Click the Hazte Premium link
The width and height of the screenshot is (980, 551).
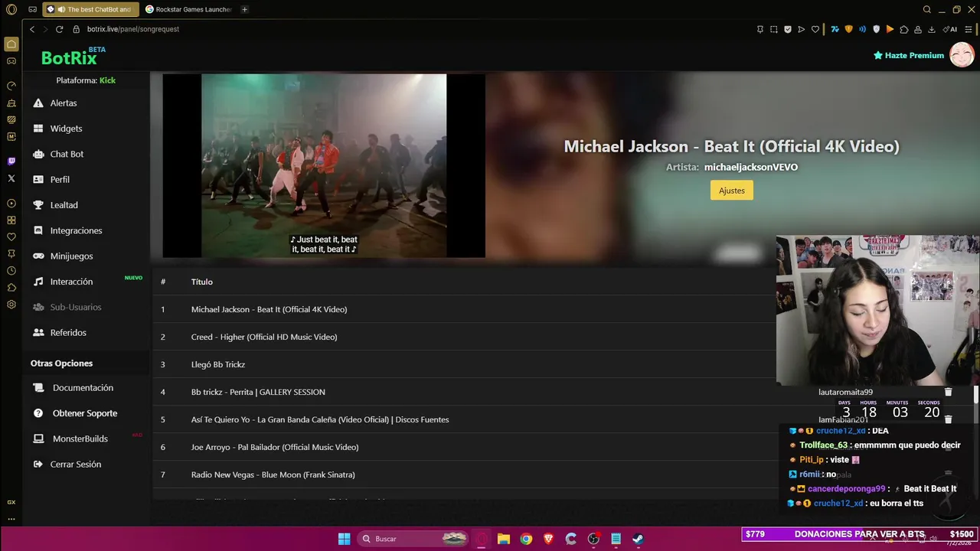pos(909,56)
